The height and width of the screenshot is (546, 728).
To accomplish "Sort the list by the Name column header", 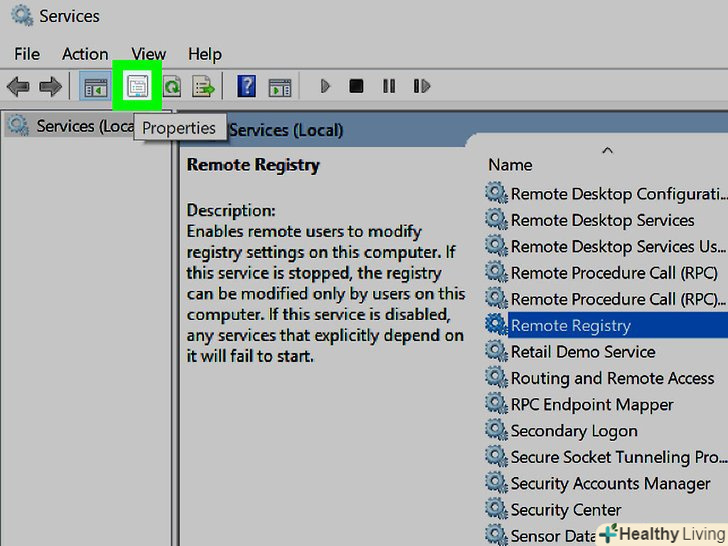I will (510, 165).
